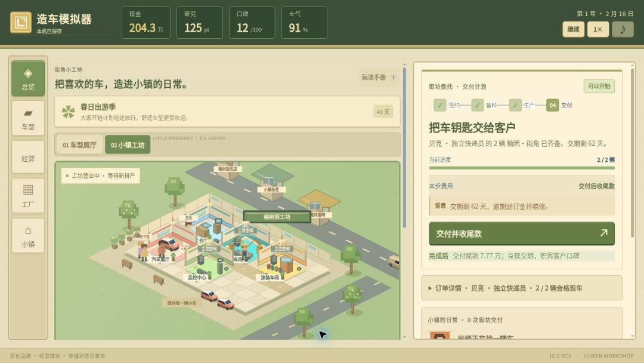Open the 工厂 factory sidebar tab
This screenshot has width=644, height=363.
tap(28, 196)
